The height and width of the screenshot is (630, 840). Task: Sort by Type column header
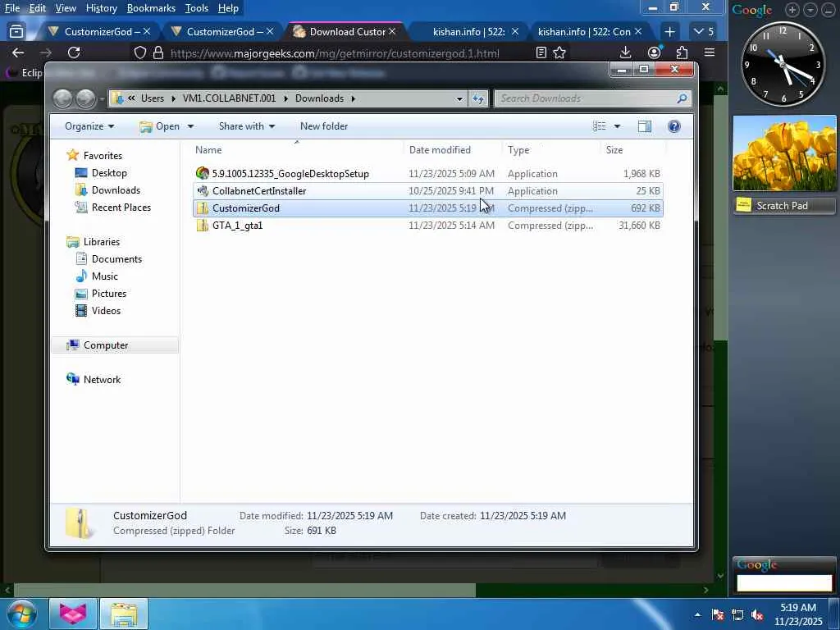click(518, 150)
